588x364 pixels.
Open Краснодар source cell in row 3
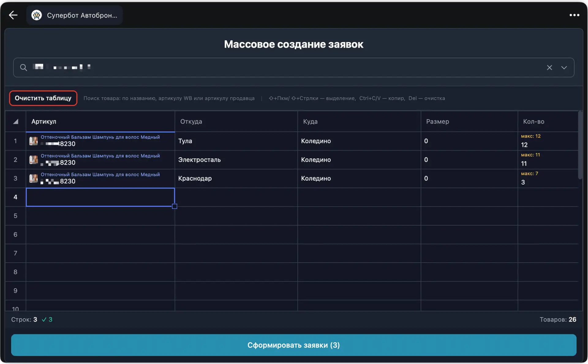(236, 178)
